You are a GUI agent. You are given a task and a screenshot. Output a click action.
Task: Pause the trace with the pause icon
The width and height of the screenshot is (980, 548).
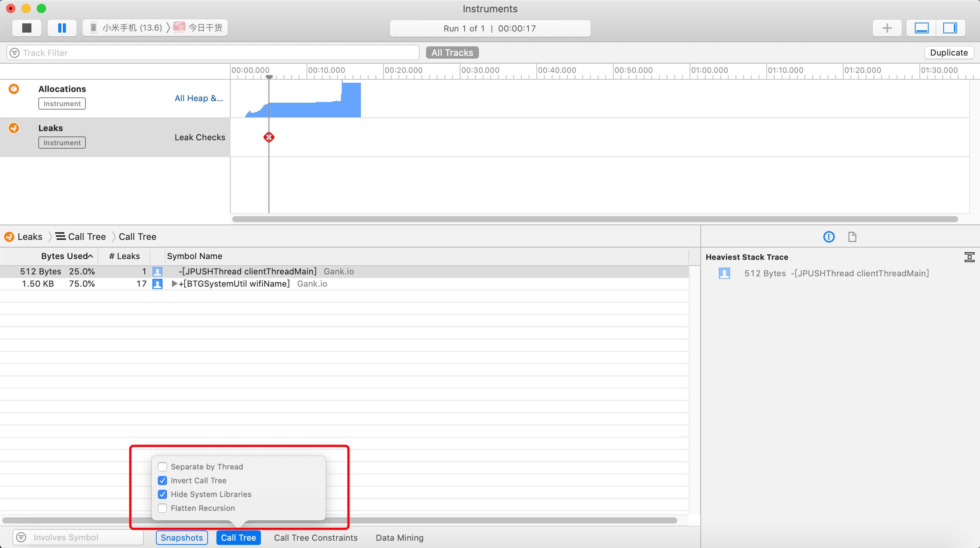[61, 28]
